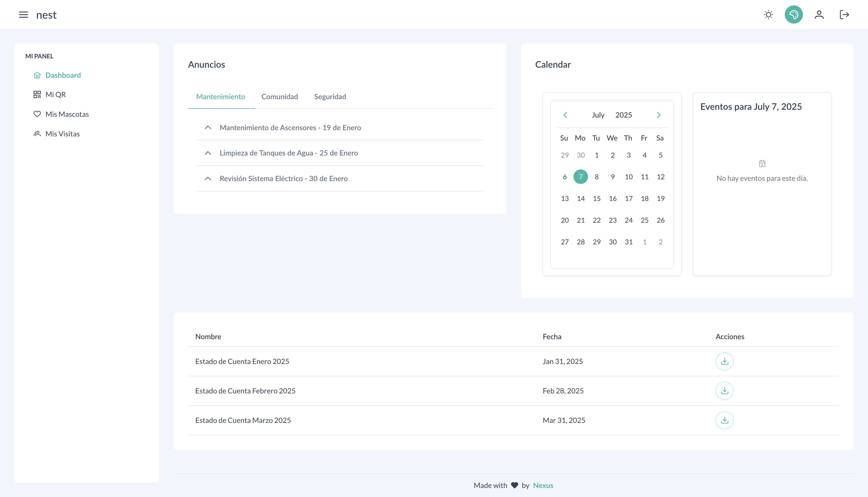Image resolution: width=868 pixels, height=497 pixels.
Task: Open Mis Mascotas page
Action: tap(67, 114)
